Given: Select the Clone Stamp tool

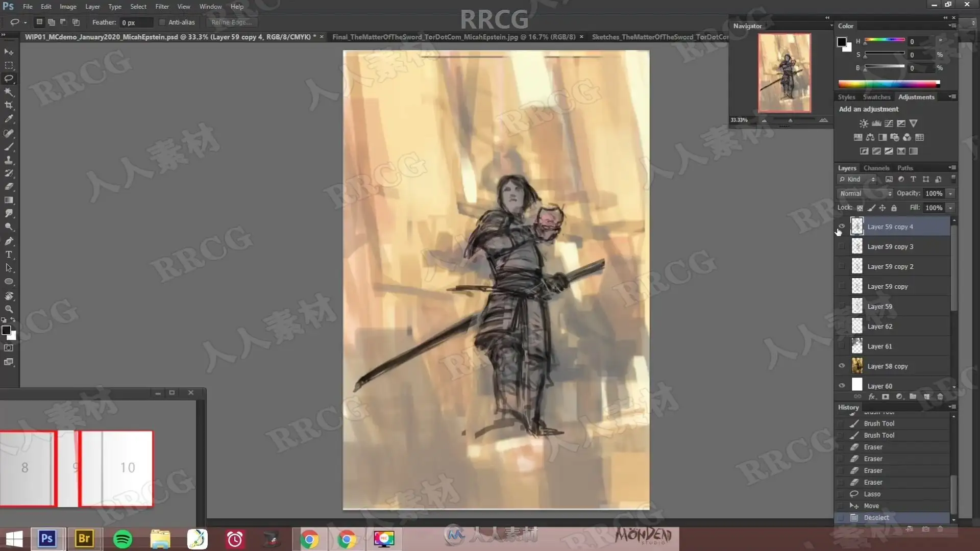Looking at the screenshot, I should pos(9,160).
